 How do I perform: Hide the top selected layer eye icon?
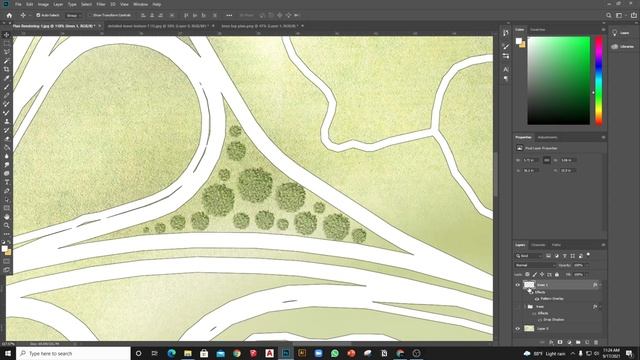[x=518, y=285]
